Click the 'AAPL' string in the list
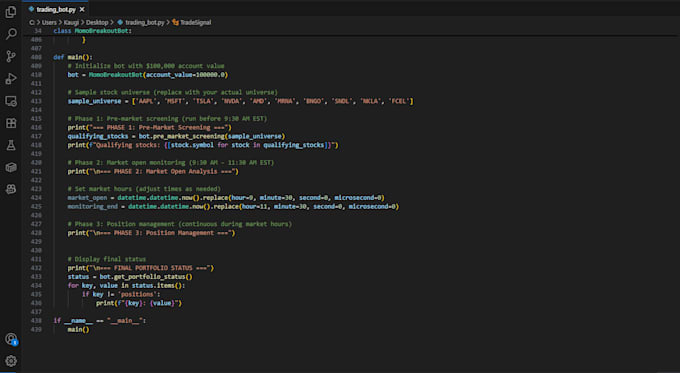680x373 pixels. [146, 101]
